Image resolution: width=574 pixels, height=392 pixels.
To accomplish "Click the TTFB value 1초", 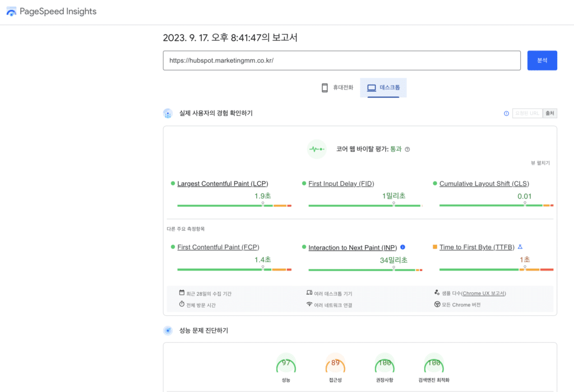I will coord(525,260).
